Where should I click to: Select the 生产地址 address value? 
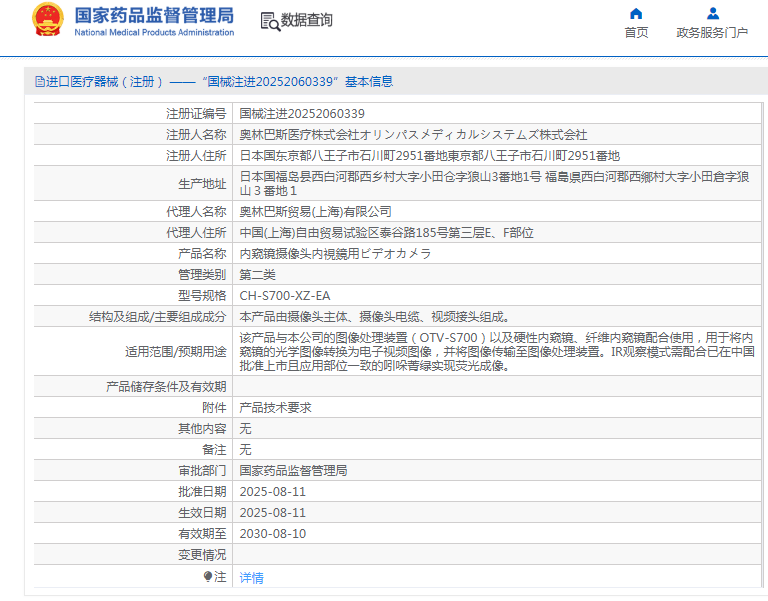coord(494,184)
